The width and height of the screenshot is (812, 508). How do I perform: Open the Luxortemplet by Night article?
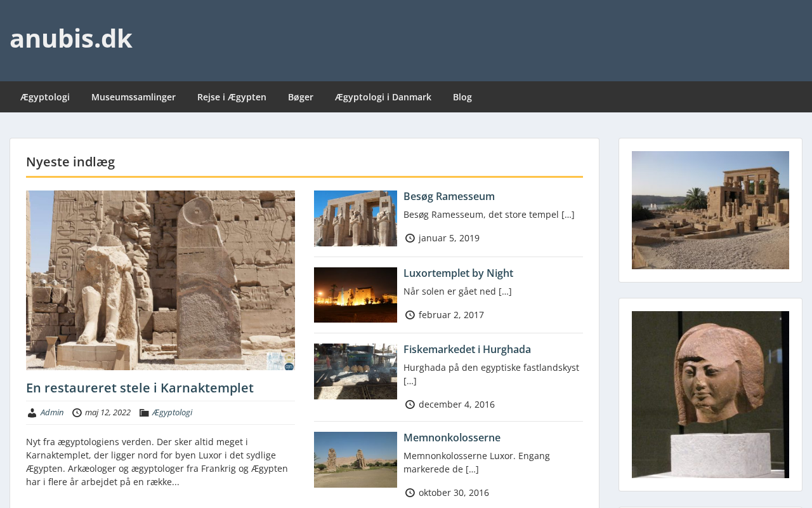[458, 273]
